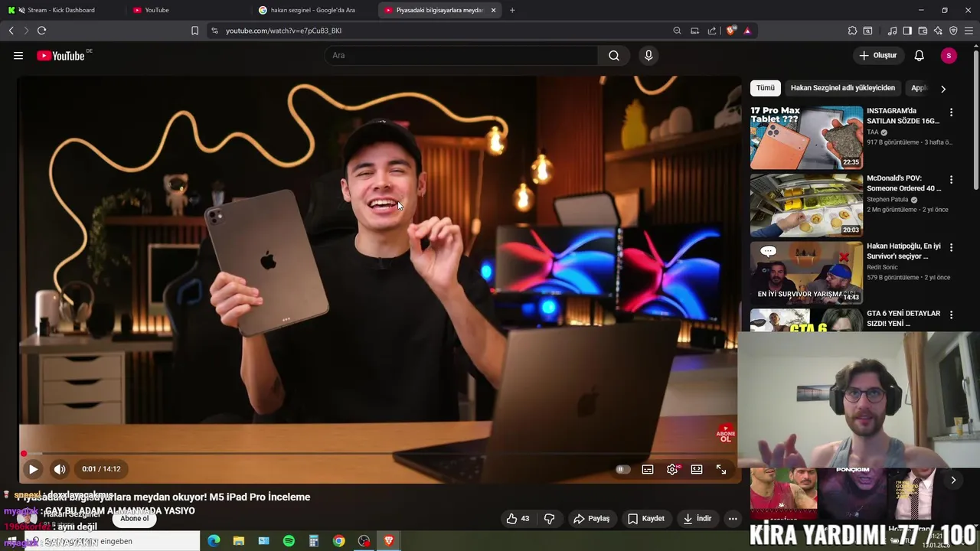Open the Brave Wallet icon
This screenshot has height=551, width=980.
pos(923,31)
